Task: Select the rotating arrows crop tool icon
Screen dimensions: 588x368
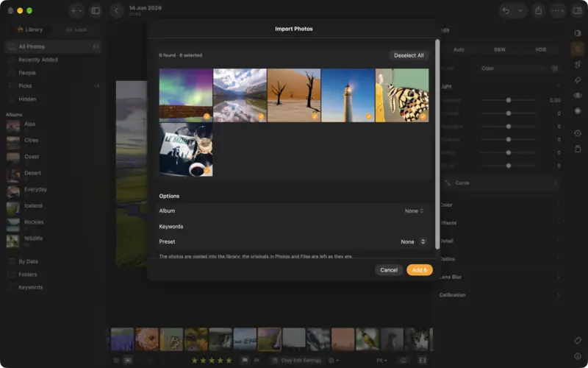Action: point(578,64)
